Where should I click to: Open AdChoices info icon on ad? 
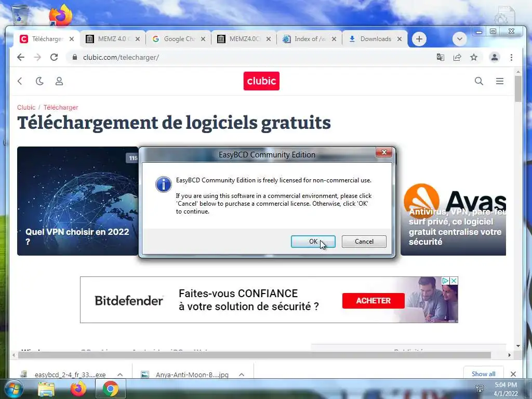(x=445, y=281)
